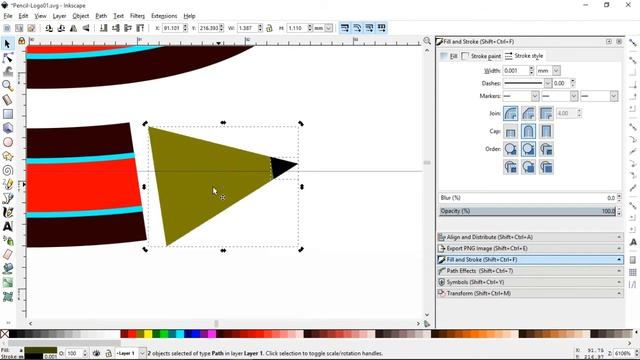Screen dimensions: 640x360
Task: Flip selection horizontally icon
Action: coord(73,28)
